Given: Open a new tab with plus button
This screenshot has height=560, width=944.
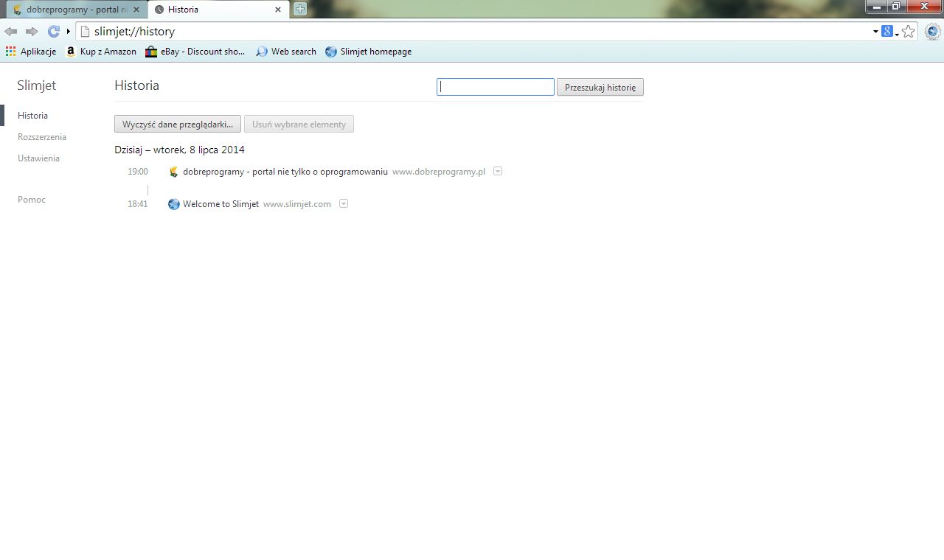Looking at the screenshot, I should pyautogui.click(x=299, y=10).
